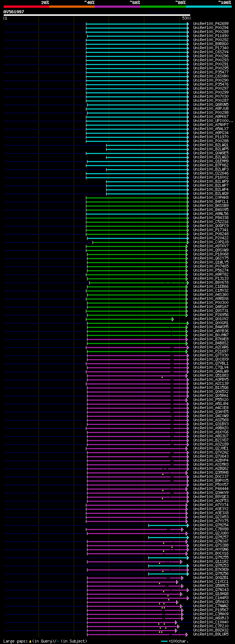This screenshot has height=644, width=235.
Task: Click the red 20% identity legend segment
Action: pyautogui.click(x=26, y=7)
